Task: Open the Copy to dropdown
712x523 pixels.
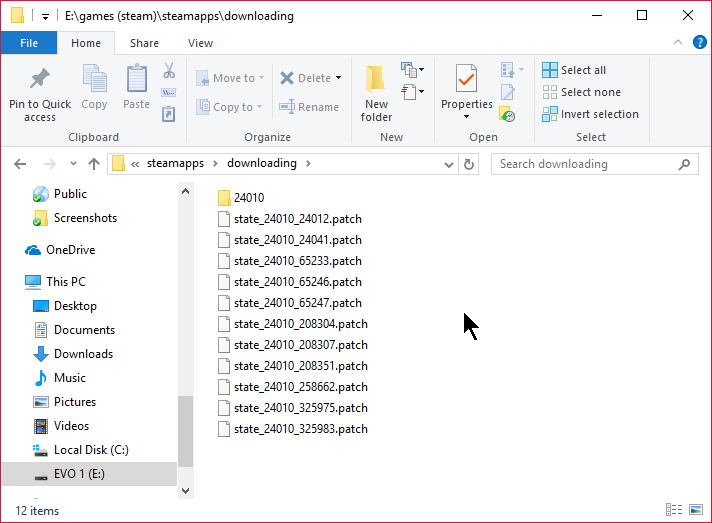Action: click(229, 107)
